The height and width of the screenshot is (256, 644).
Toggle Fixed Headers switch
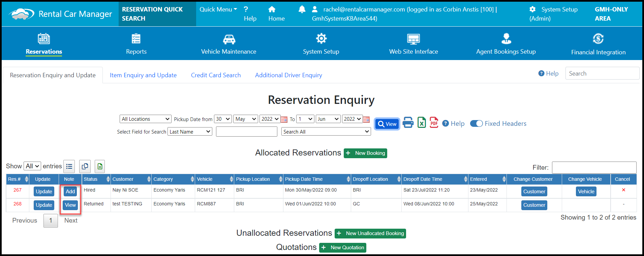tap(476, 124)
